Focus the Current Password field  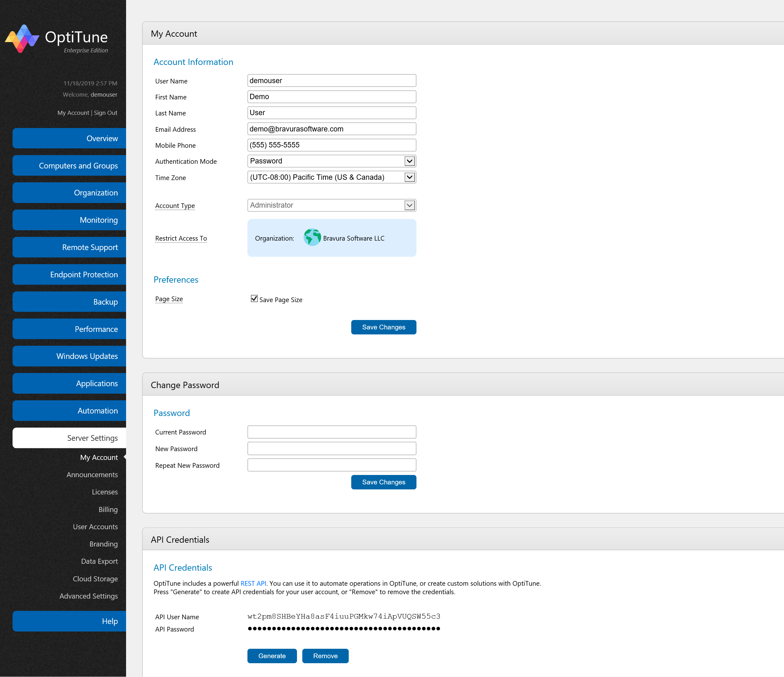coord(331,432)
